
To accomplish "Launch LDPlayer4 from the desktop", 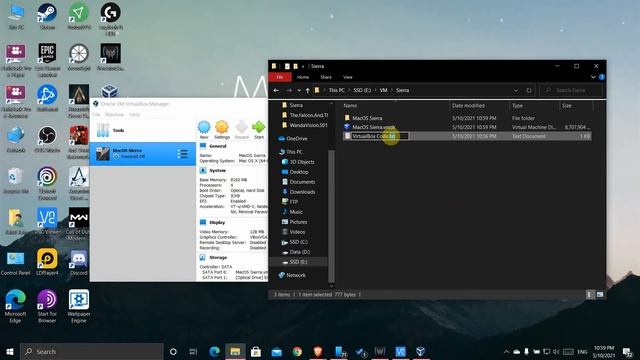I will 47,262.
